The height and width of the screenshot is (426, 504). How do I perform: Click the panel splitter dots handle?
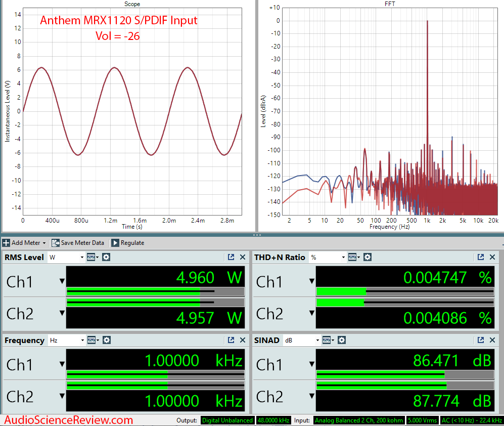point(257,235)
